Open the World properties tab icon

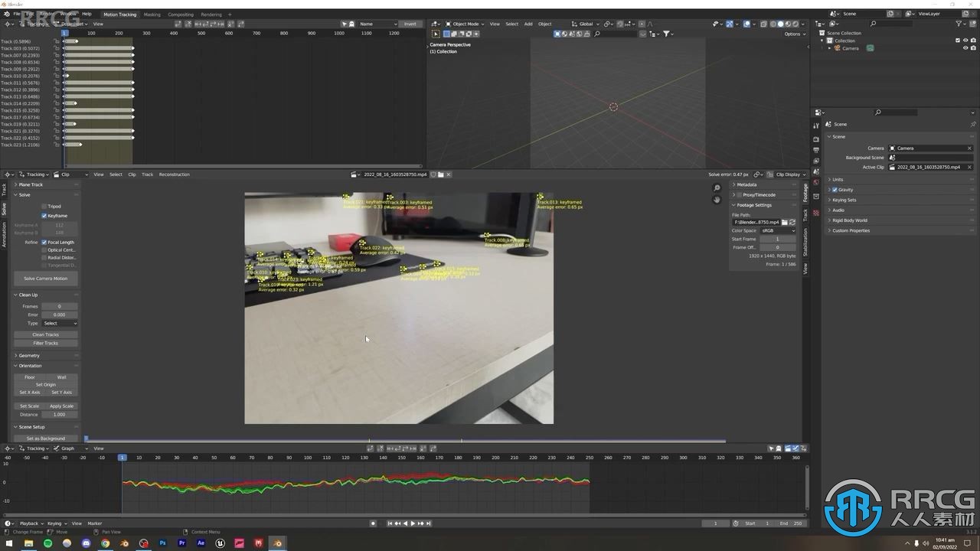816,182
